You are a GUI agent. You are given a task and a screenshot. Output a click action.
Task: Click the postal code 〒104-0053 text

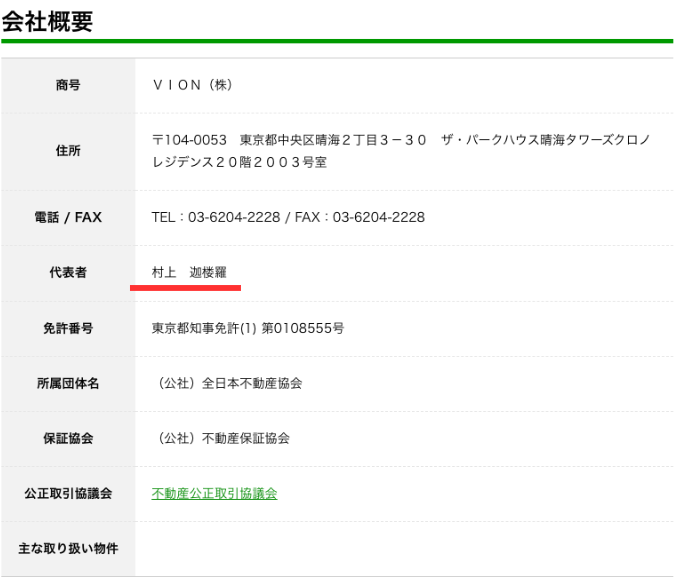coord(190,140)
